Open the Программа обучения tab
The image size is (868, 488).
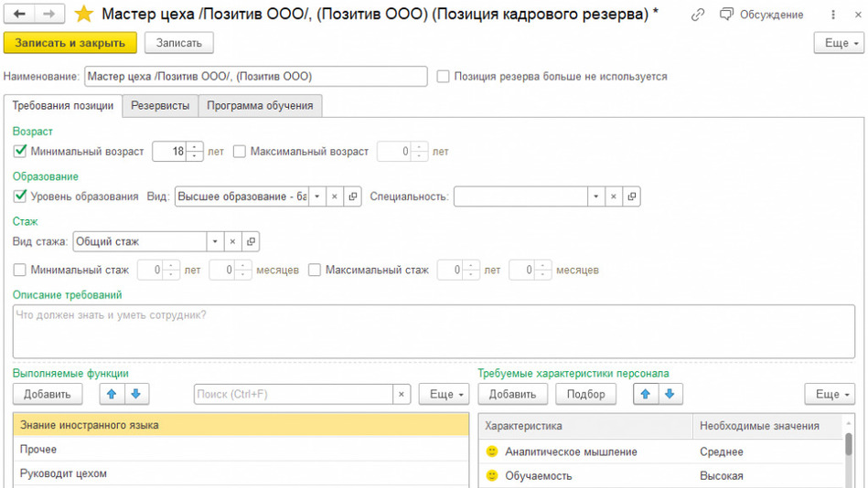coord(260,105)
